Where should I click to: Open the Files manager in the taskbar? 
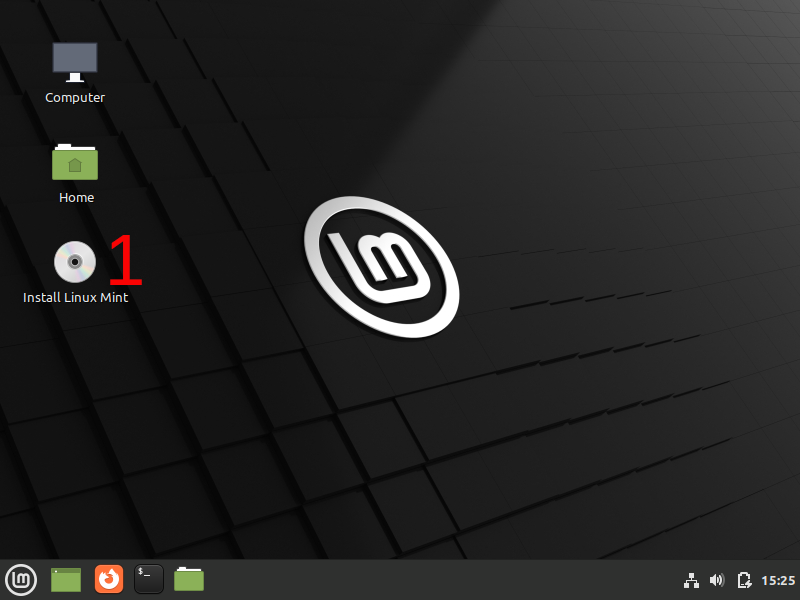[188, 579]
